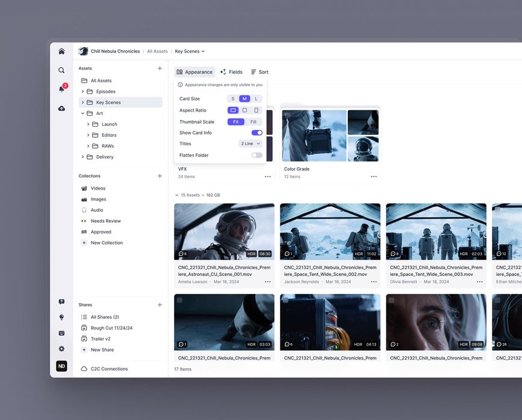Open the Delivery folder row
522x420 pixels.
pyautogui.click(x=121, y=157)
